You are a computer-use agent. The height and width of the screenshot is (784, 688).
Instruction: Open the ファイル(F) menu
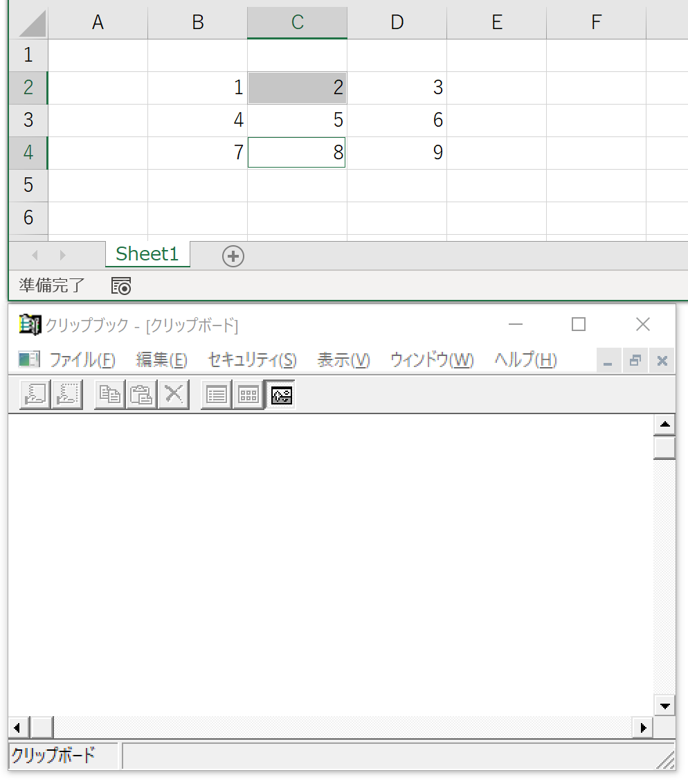tap(82, 360)
